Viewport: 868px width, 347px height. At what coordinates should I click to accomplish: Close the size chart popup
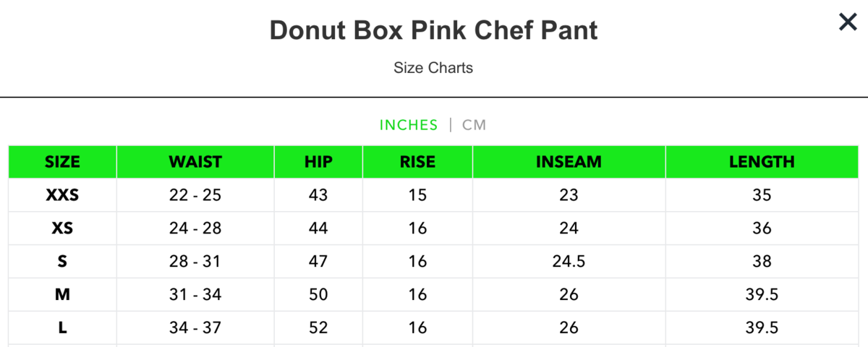(848, 22)
